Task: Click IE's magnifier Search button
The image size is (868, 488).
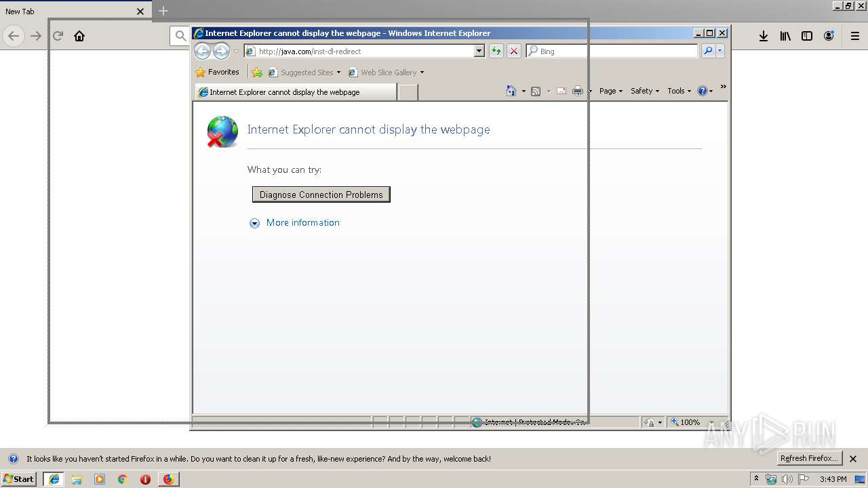Action: [x=708, y=51]
